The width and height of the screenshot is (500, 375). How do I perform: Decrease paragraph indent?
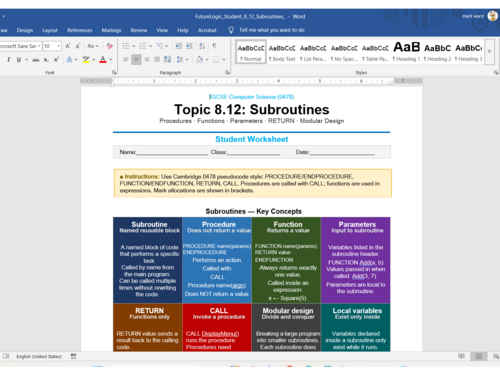(179, 46)
